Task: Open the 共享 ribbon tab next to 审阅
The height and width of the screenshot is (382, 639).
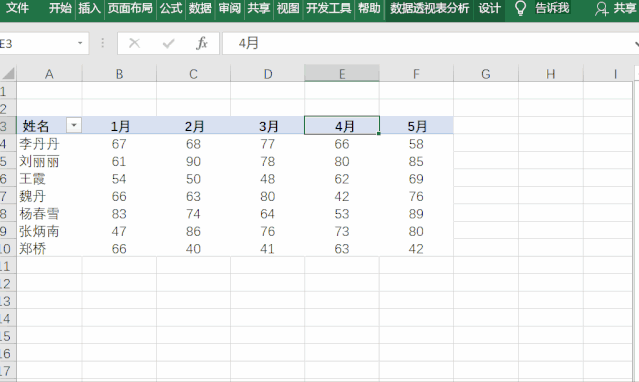Action: [x=259, y=8]
